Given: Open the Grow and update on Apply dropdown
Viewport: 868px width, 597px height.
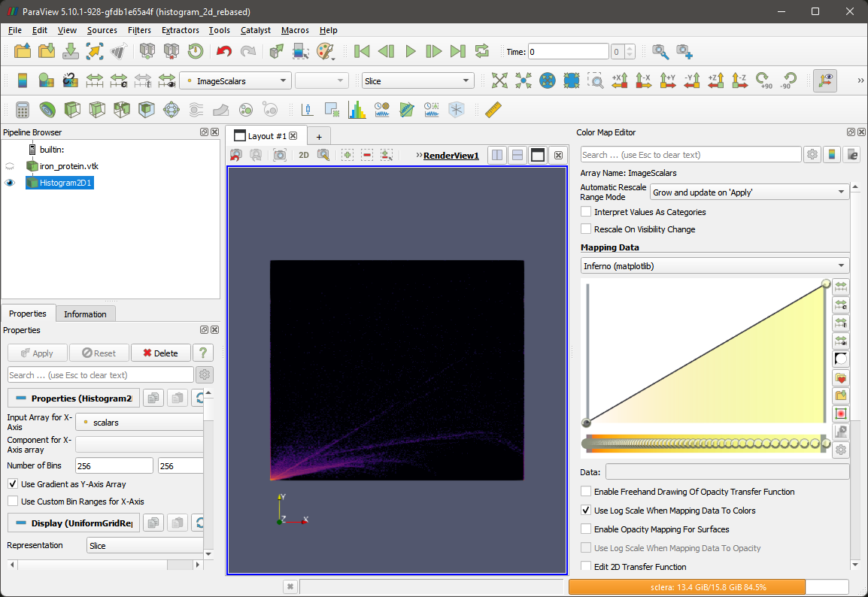Looking at the screenshot, I should tap(748, 192).
